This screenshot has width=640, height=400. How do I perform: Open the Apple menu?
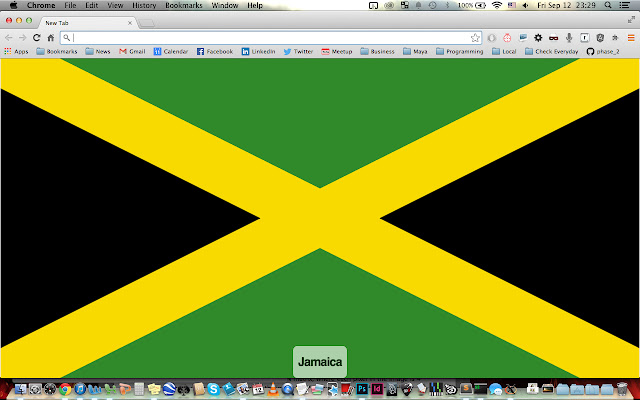click(x=13, y=5)
